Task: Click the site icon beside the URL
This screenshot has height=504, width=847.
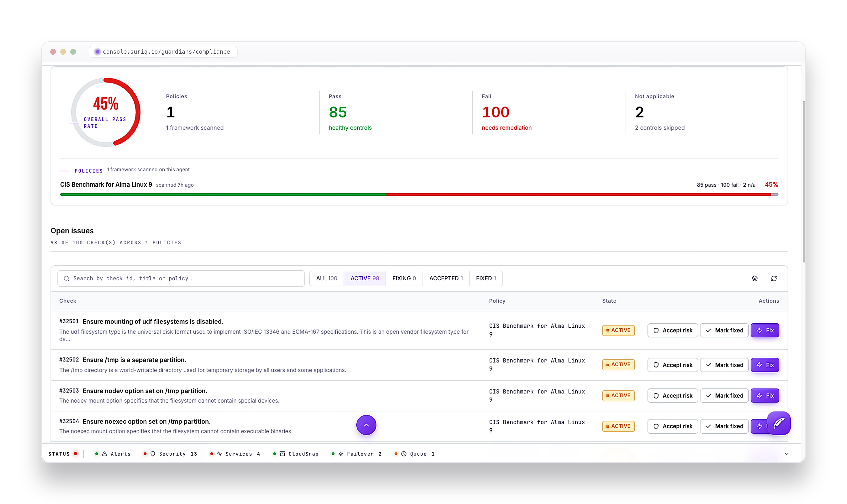Action: point(98,52)
